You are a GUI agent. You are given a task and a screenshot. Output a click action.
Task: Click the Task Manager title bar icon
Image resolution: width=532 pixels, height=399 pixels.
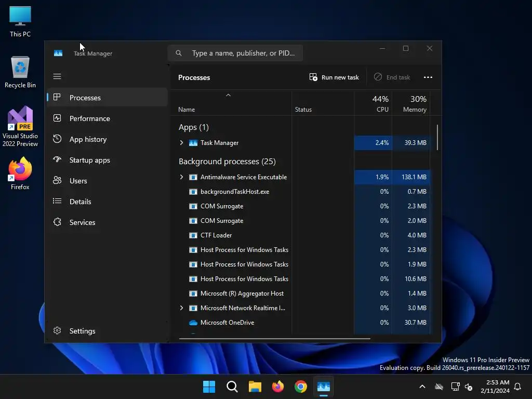(x=58, y=54)
